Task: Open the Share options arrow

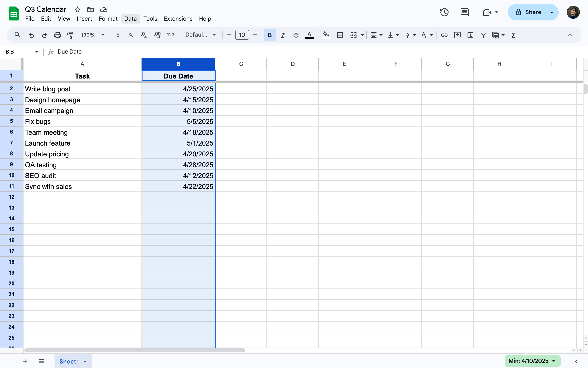Action: tap(551, 12)
